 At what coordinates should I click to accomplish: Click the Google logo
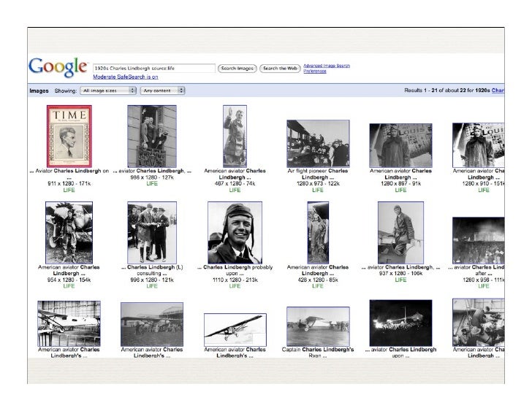(x=57, y=66)
